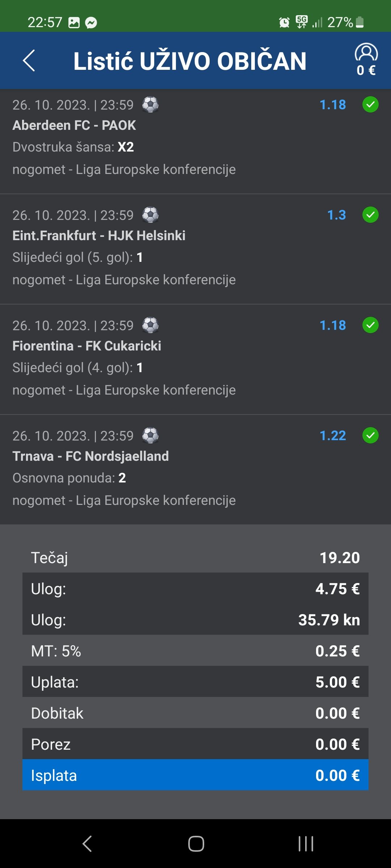Open Android recent apps button
391x868 pixels.
point(306,844)
